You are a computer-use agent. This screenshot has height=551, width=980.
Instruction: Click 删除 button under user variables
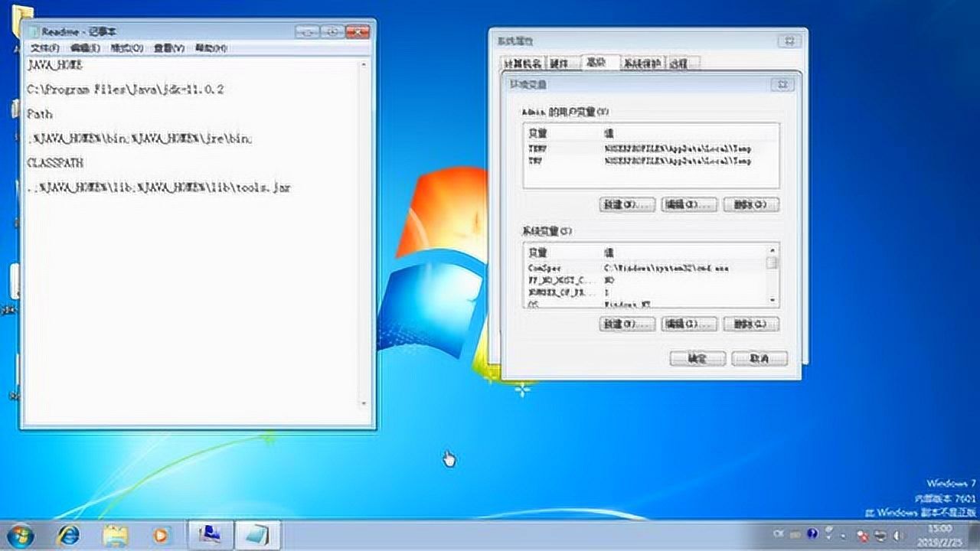(x=750, y=205)
